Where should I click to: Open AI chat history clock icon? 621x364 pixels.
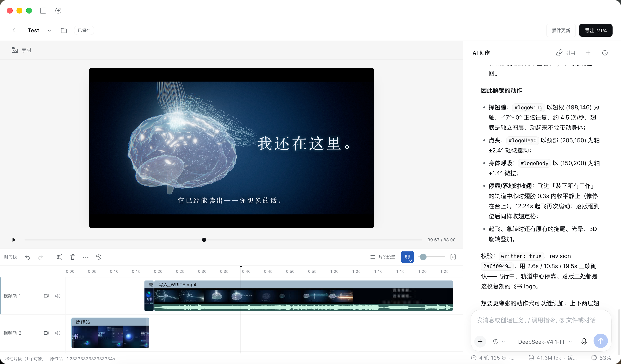[605, 53]
